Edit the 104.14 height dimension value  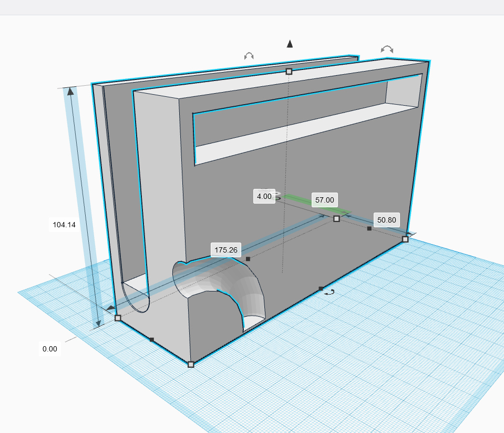click(64, 225)
